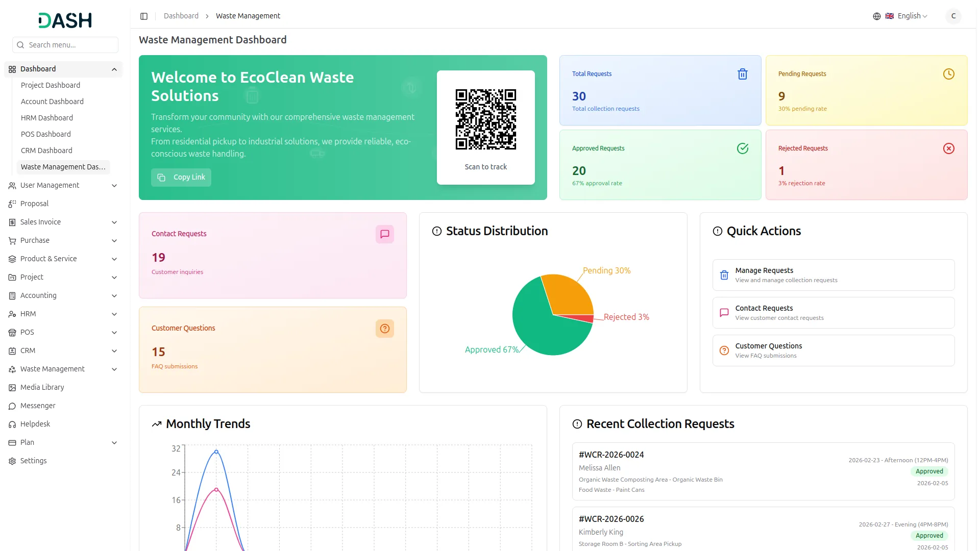
Task: Click the Waste Management recycle icon
Action: (x=12, y=369)
